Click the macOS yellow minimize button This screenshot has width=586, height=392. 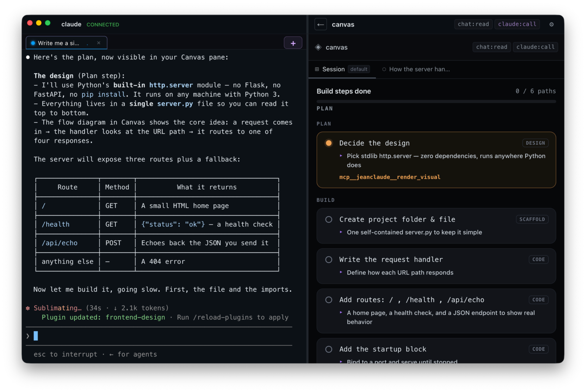point(39,23)
